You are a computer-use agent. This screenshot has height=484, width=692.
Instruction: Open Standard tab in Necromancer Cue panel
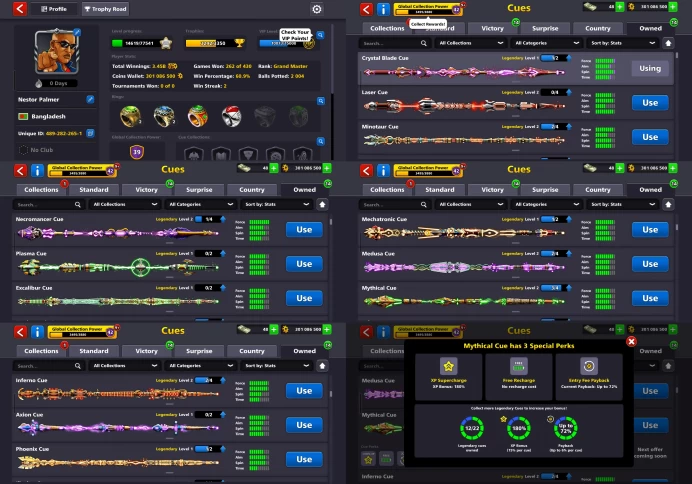pyautogui.click(x=94, y=190)
